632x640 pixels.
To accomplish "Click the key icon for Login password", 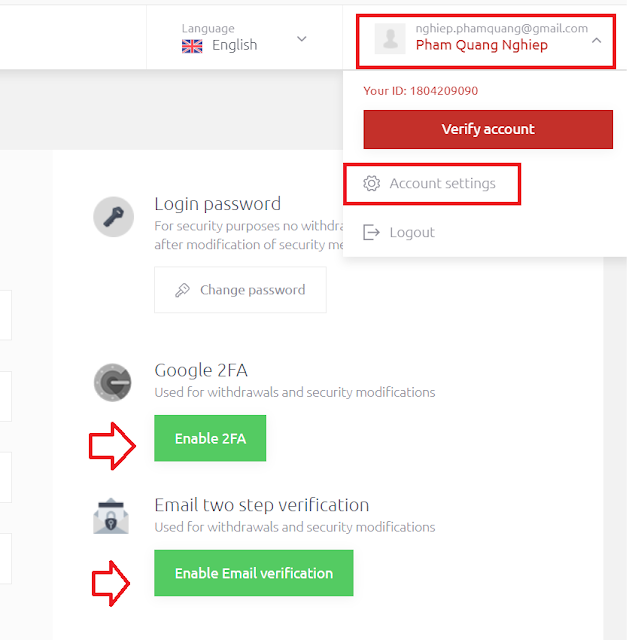I will tap(113, 217).
